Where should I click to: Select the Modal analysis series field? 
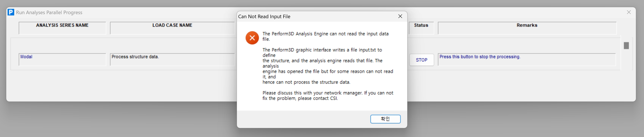[62, 59]
